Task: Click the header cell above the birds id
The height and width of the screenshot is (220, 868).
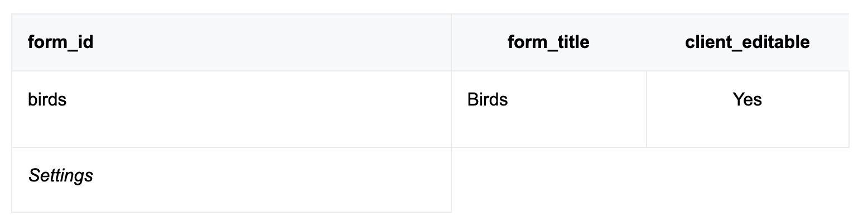Action: (x=232, y=42)
